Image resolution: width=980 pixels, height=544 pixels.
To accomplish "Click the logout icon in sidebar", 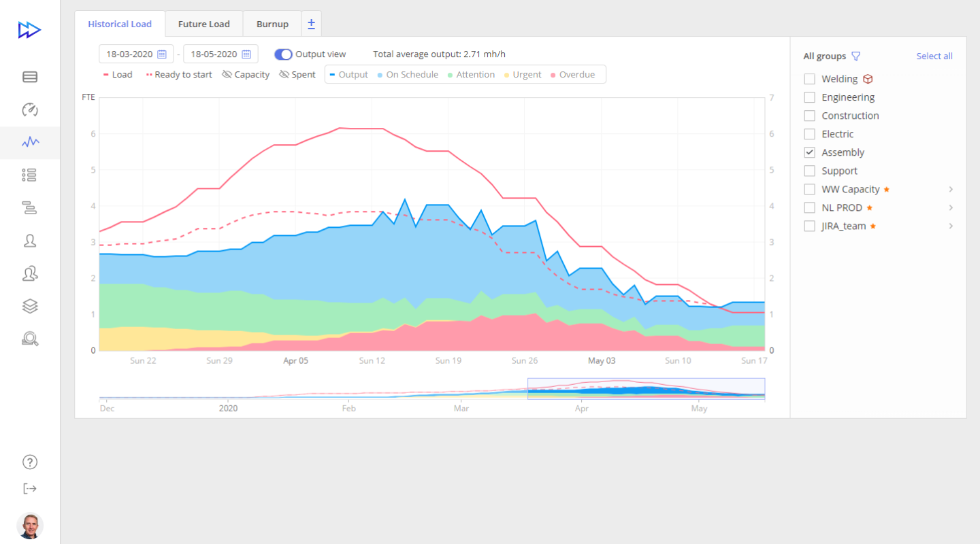I will point(30,488).
